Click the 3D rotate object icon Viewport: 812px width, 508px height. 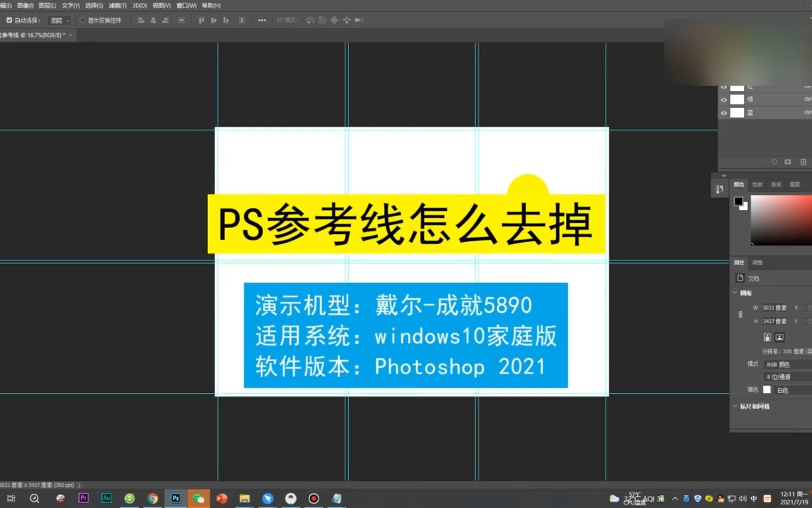(x=310, y=20)
